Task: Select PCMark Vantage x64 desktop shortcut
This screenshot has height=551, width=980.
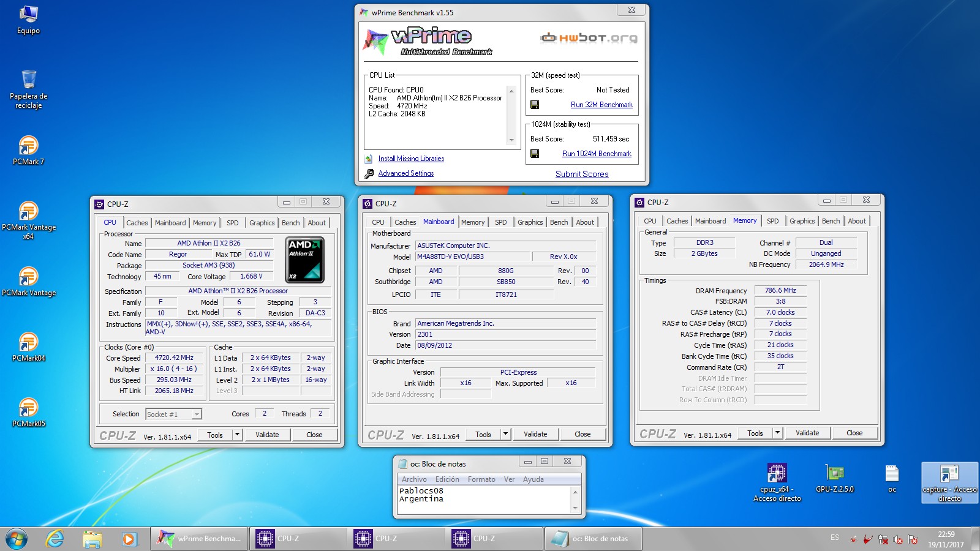Action: [28, 220]
